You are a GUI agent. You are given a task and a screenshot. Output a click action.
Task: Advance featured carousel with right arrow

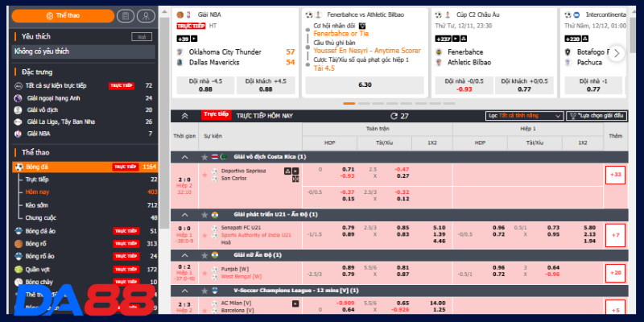(616, 53)
